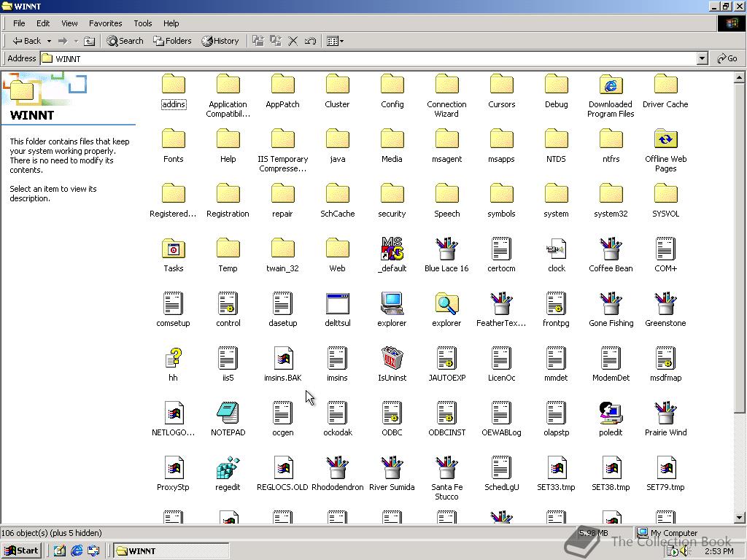This screenshot has height=560, width=747.
Task: Click the Show Desktop quick launch icon
Action: (60, 551)
